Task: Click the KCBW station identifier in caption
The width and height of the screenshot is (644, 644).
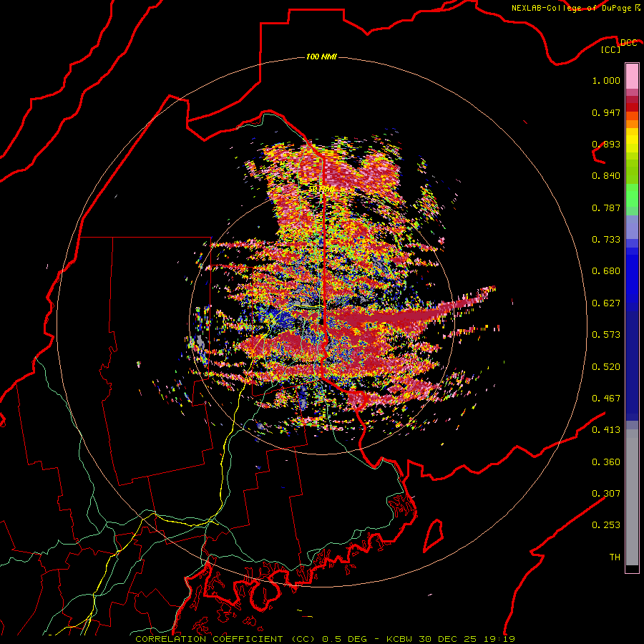Action: (401, 639)
